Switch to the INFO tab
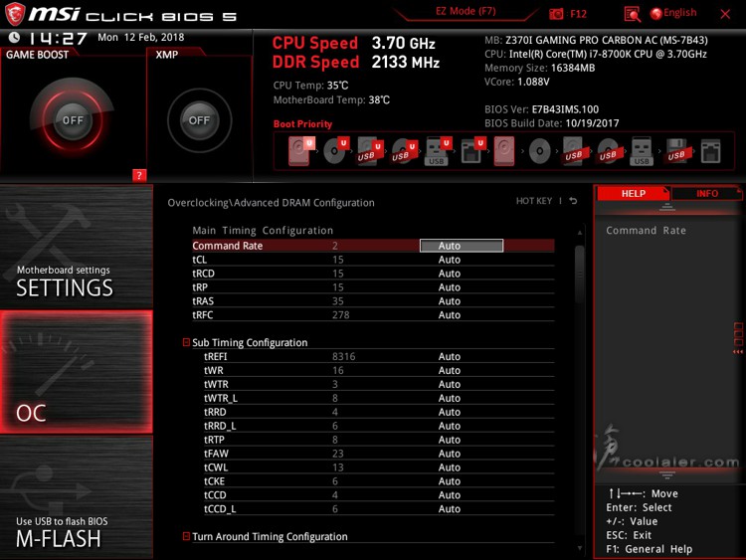 [707, 193]
